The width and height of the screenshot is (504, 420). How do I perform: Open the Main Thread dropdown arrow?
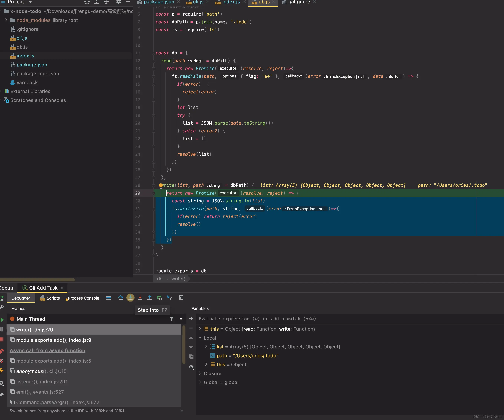181,319
